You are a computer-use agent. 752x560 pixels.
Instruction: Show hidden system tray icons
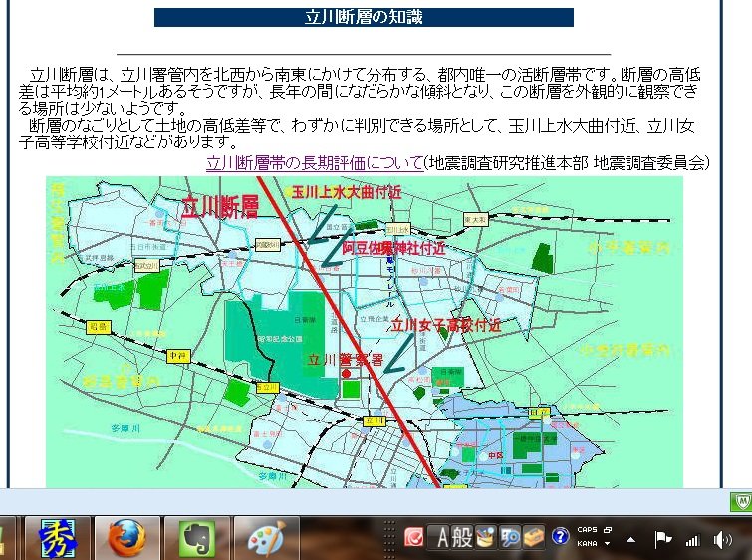631,540
